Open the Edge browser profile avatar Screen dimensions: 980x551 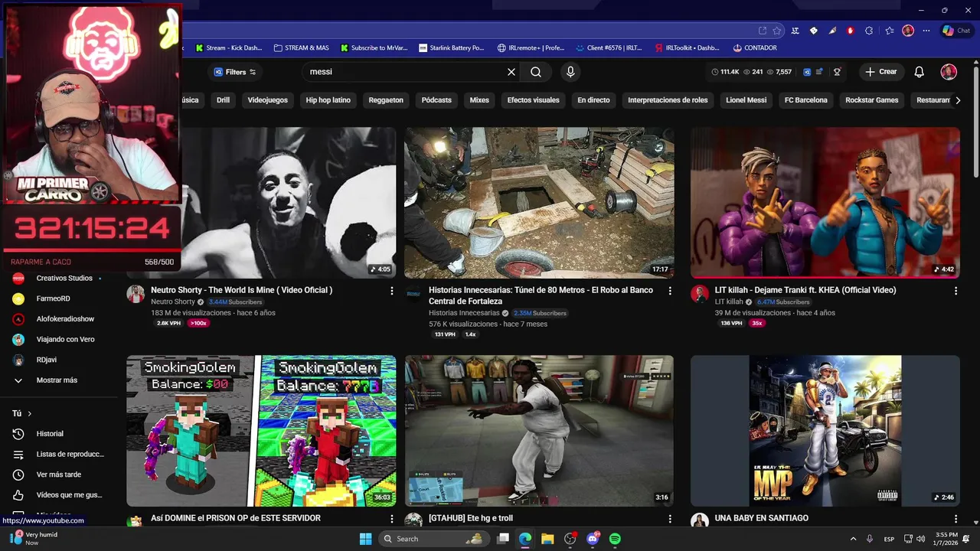click(x=908, y=31)
